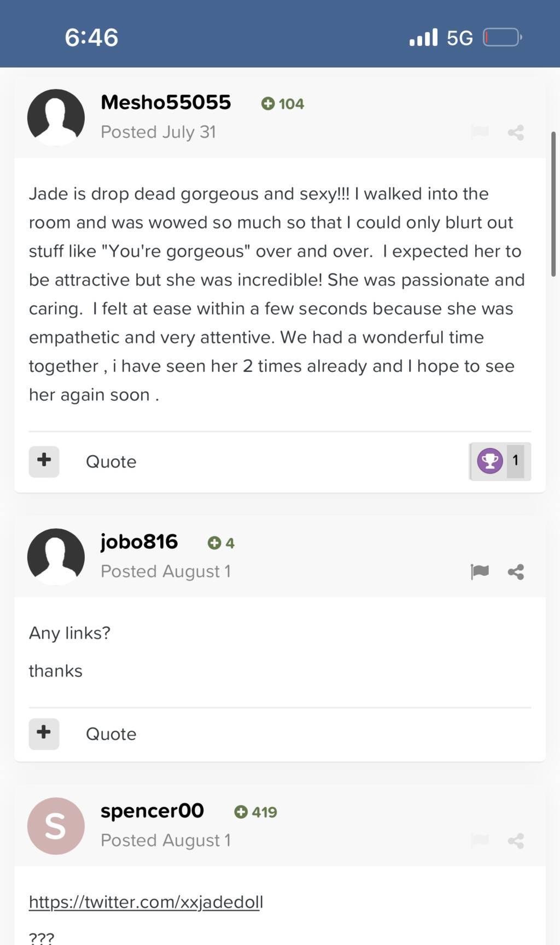Click the reaction count next to trophy
The width and height of the screenshot is (560, 945).
click(515, 461)
